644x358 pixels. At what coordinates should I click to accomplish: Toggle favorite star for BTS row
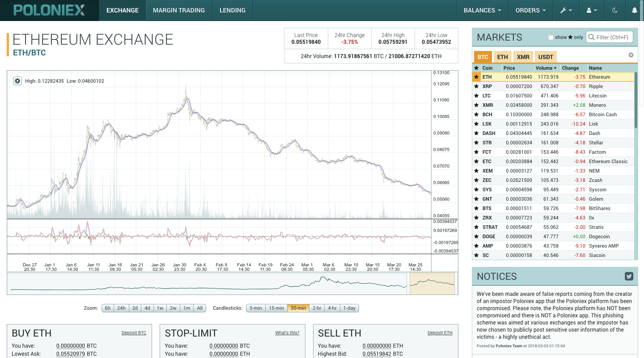[476, 208]
